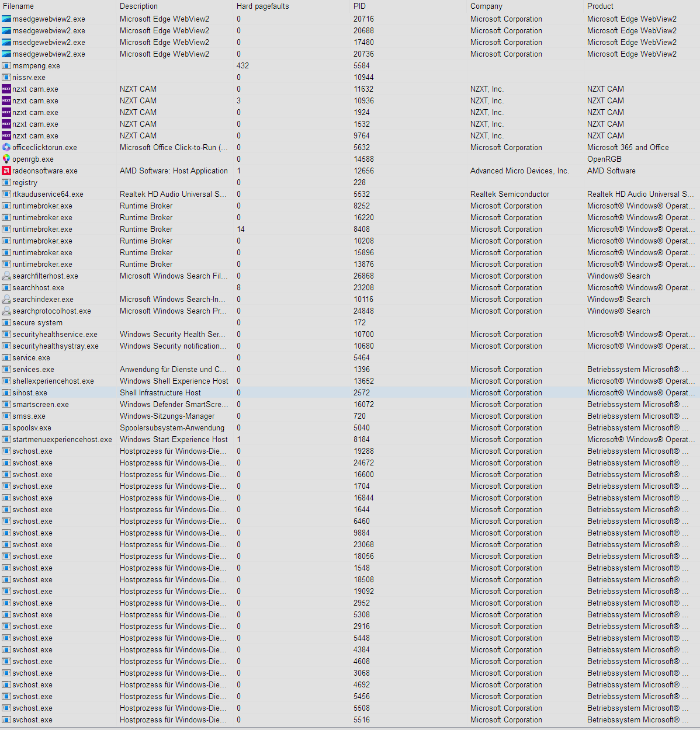
Task: Select the officeclicktorun.exe filename
Action: point(44,147)
